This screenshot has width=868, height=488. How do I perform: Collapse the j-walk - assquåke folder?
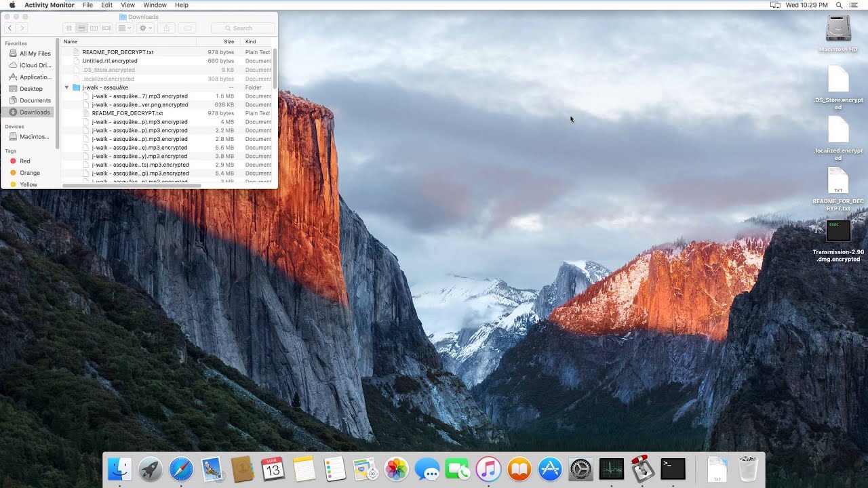tap(67, 87)
